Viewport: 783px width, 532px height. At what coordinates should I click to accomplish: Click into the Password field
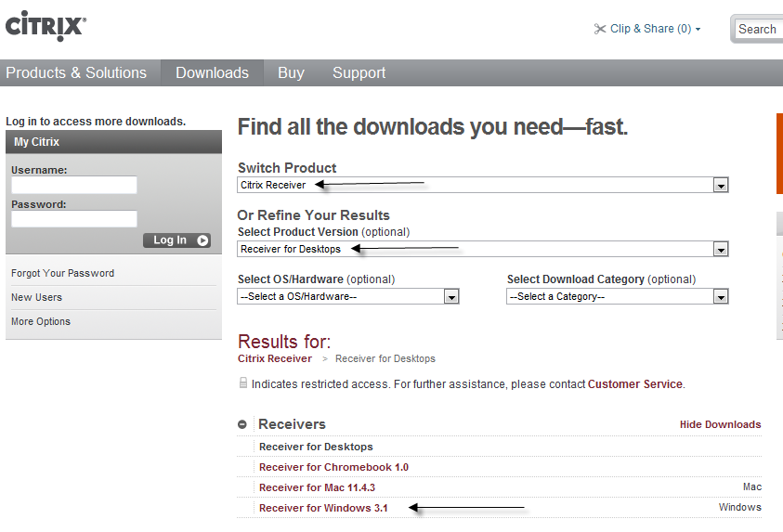coord(74,219)
